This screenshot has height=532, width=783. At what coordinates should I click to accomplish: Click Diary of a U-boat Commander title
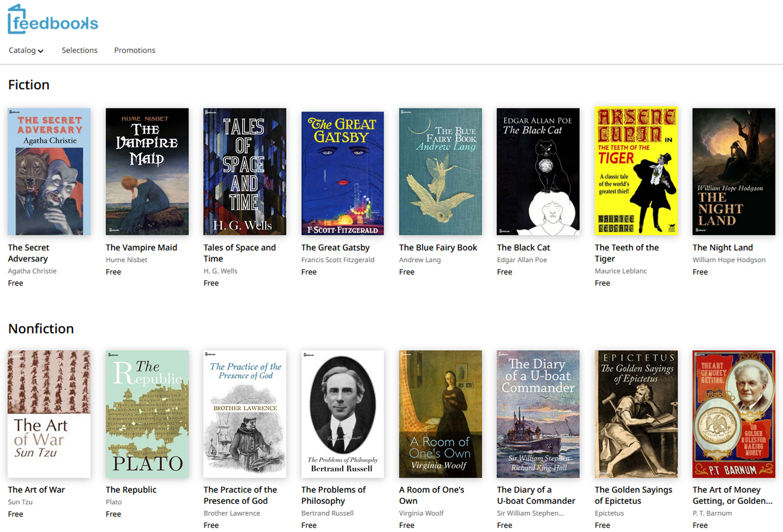(x=536, y=495)
